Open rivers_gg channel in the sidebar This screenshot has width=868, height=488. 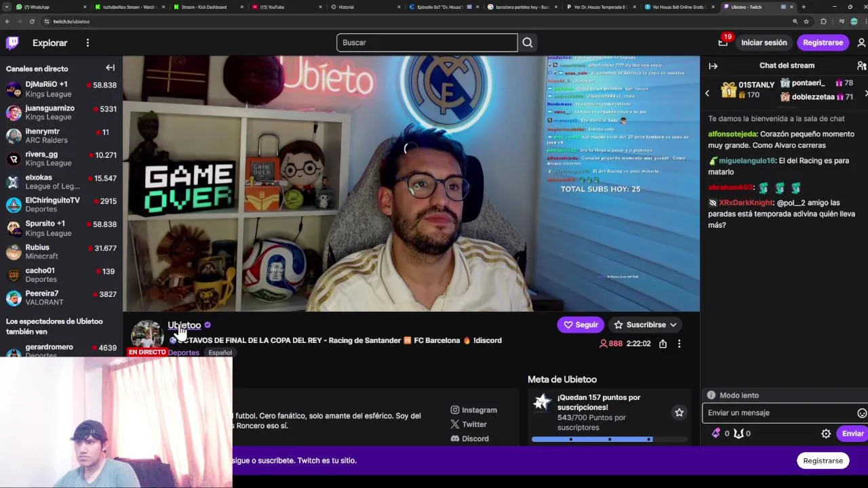[x=61, y=159]
